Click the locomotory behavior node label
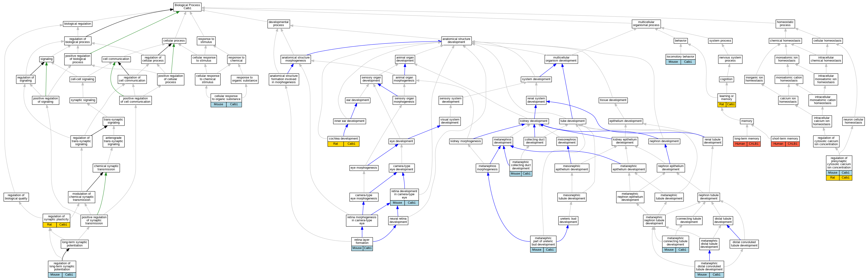The image size is (868, 280). click(680, 57)
